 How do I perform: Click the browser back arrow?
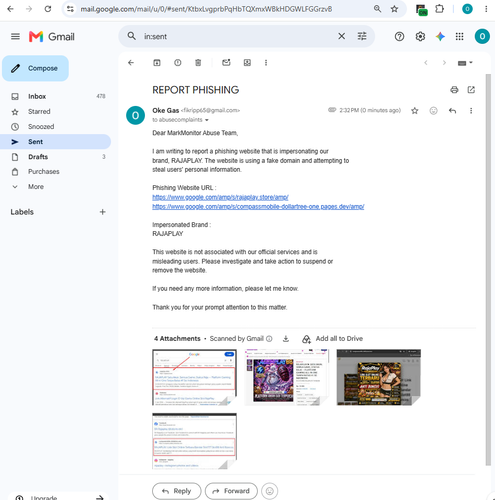[x=10, y=9]
